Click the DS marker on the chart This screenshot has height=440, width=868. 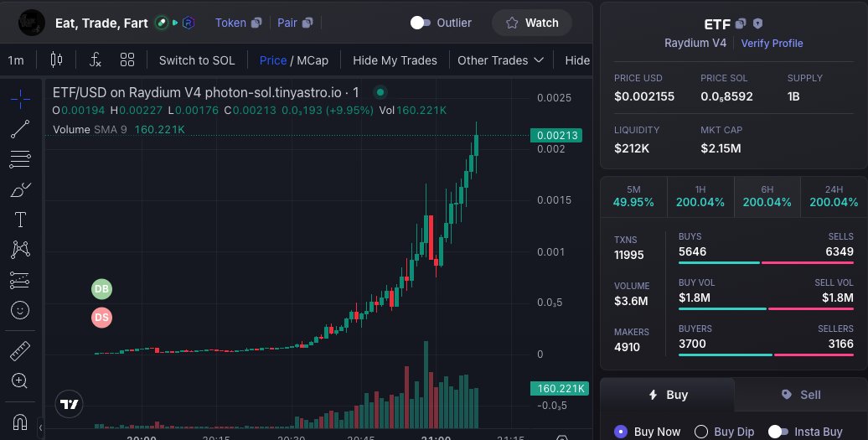[x=102, y=318]
